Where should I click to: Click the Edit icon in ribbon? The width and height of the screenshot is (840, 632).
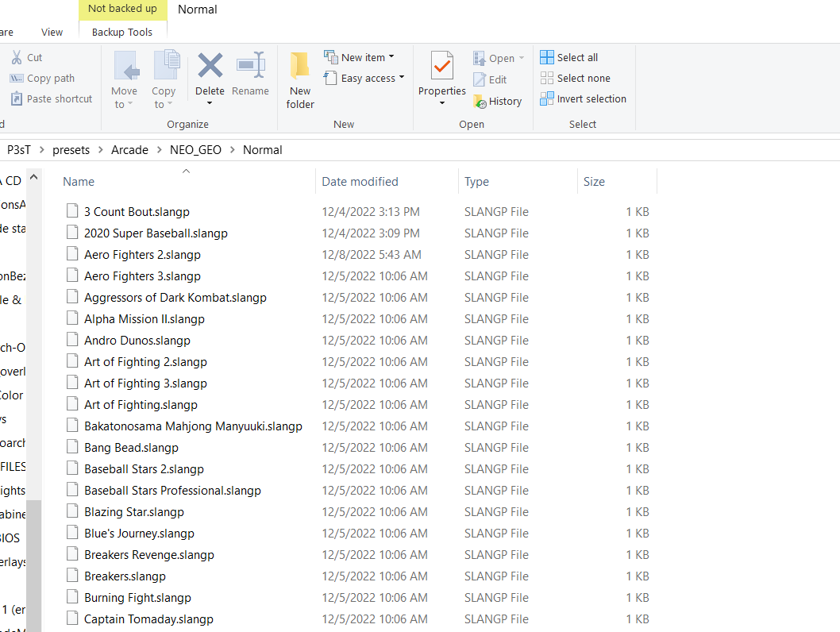click(x=480, y=79)
